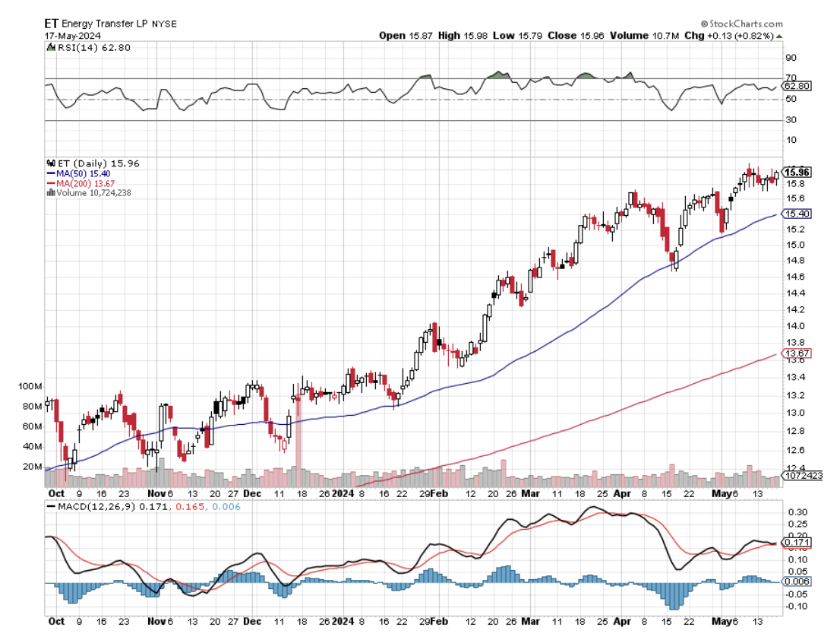Click the candlestick icon beside ET (Daily)
This screenshot has height=643, width=840.
point(49,163)
